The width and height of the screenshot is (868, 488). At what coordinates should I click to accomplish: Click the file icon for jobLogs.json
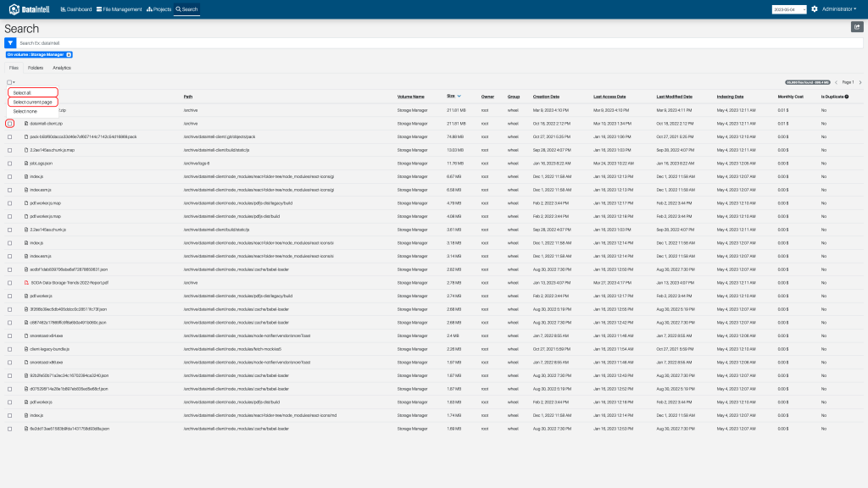click(26, 164)
